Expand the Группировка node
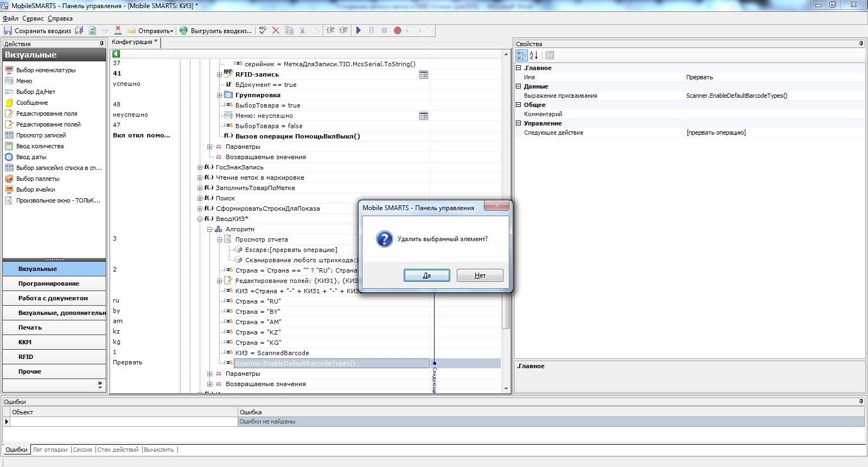This screenshot has height=467, width=868. [220, 95]
